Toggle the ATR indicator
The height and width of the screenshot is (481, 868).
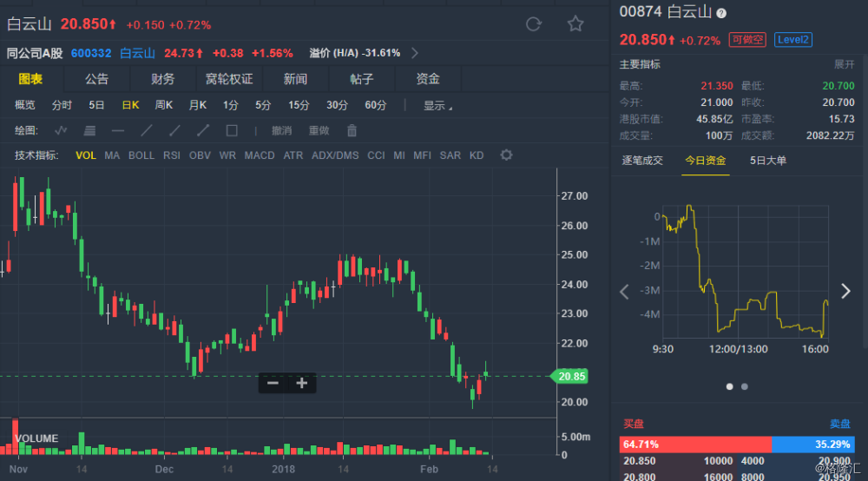coord(293,155)
